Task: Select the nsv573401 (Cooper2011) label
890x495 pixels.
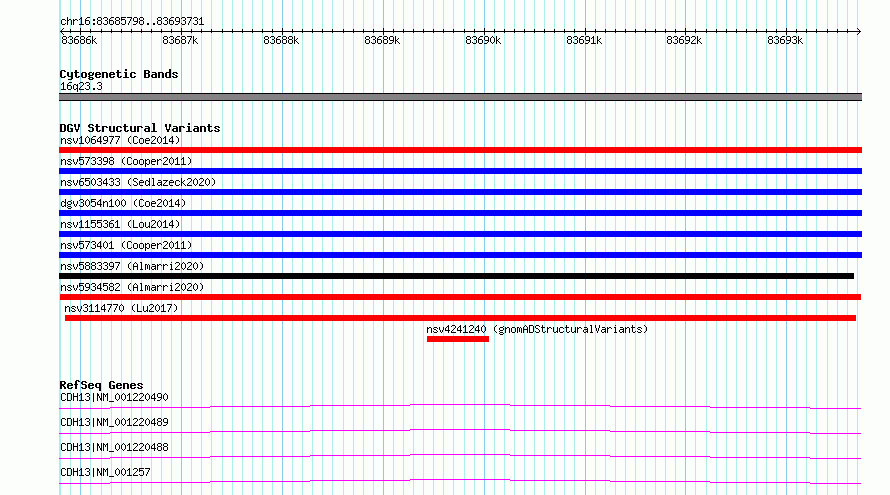Action: 126,245
